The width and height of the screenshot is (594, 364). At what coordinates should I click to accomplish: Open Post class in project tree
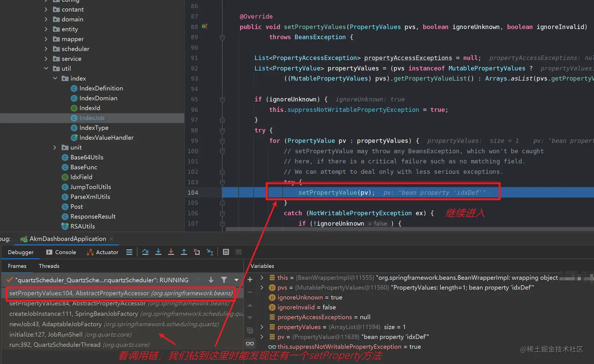[77, 207]
